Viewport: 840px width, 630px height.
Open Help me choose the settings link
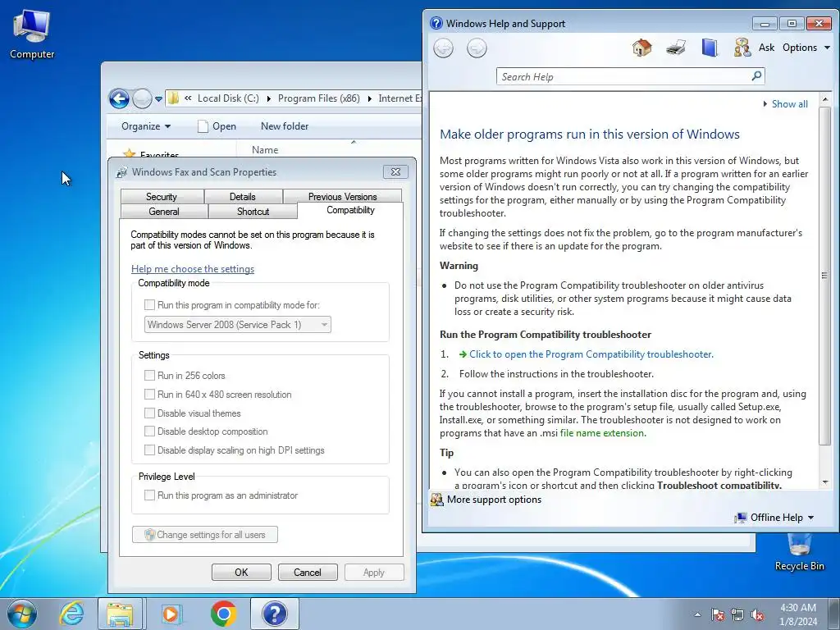point(192,269)
